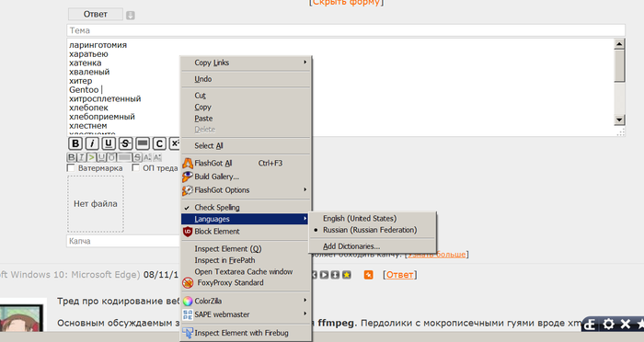The width and height of the screenshot is (644, 342).
Task: Click the FoxyProxy Standard icon
Action: tap(188, 283)
